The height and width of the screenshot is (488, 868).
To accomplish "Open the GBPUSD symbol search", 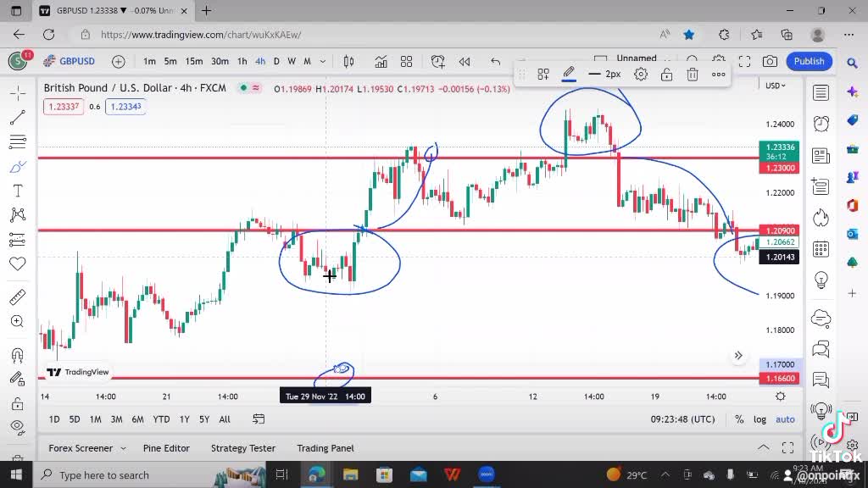I will point(70,61).
